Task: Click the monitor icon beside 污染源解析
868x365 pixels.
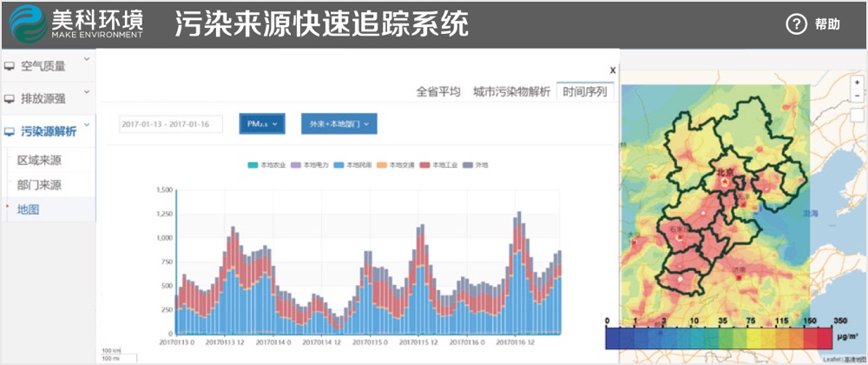Action: point(10,132)
